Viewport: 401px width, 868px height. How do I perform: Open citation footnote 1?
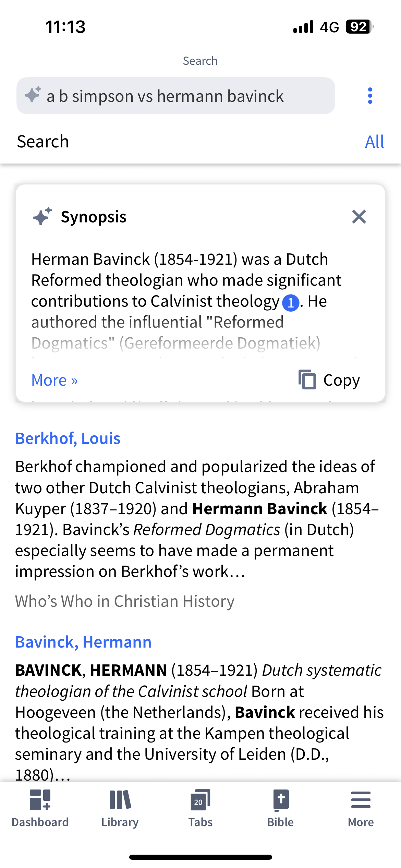click(x=291, y=303)
